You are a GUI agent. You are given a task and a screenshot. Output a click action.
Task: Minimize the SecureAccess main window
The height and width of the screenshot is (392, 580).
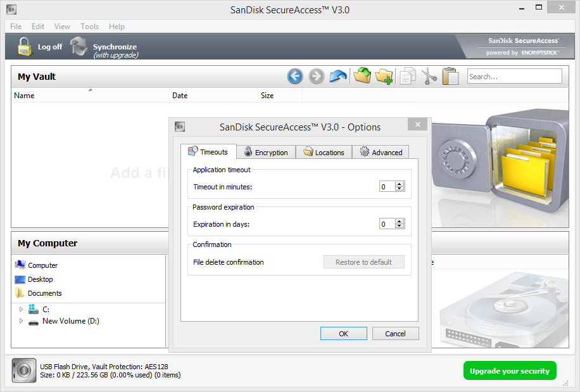click(x=522, y=8)
